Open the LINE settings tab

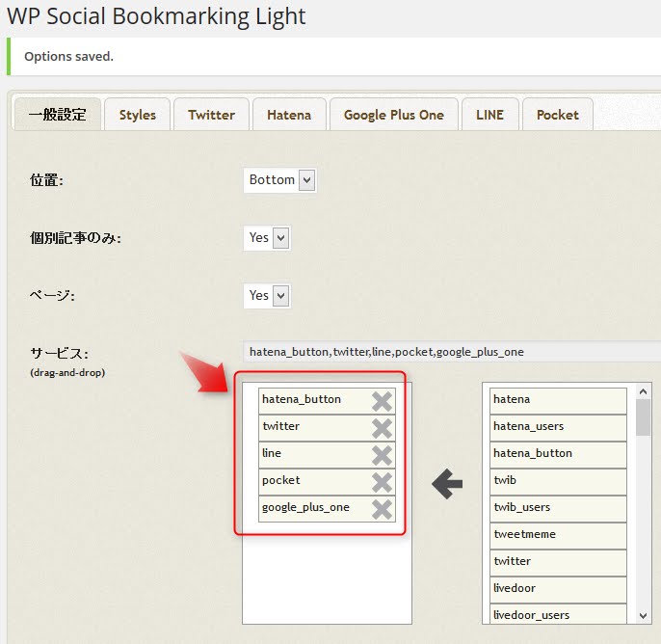(x=489, y=115)
